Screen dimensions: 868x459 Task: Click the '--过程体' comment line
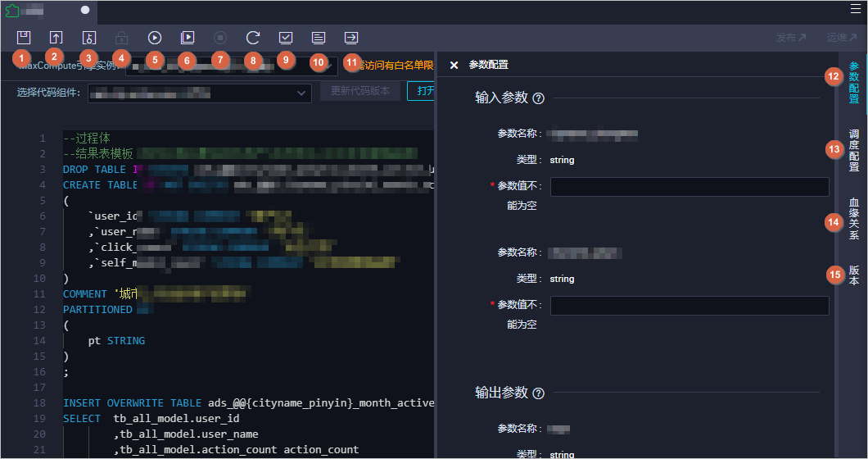(x=86, y=138)
